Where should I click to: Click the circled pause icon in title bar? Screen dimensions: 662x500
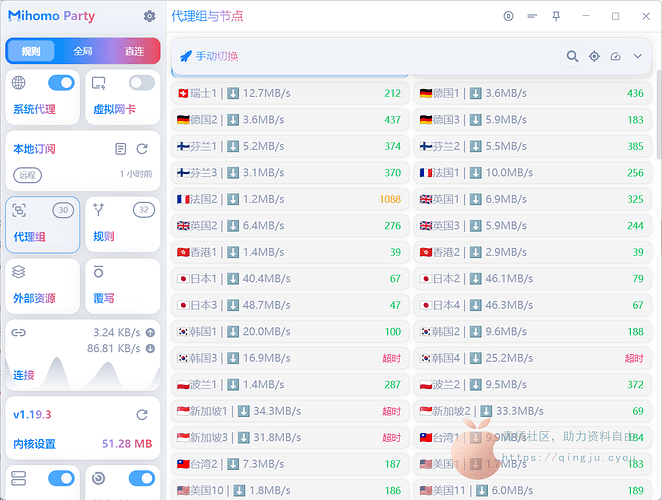[x=508, y=16]
